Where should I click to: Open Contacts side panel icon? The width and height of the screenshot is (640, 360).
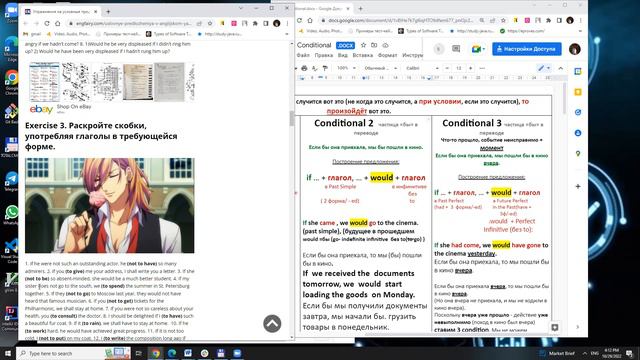578,133
